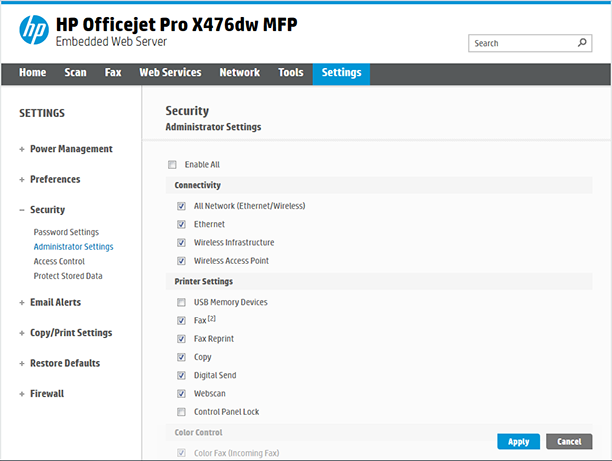
Task: Click the HP logo icon
Action: 33,31
